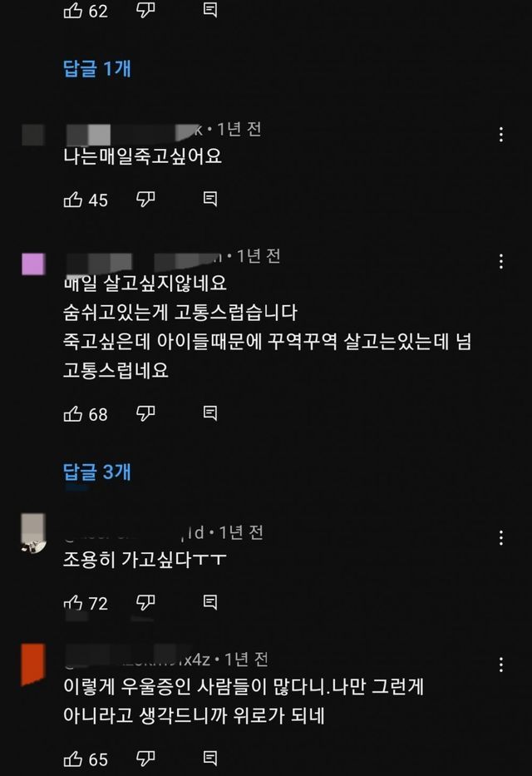Image resolution: width=532 pixels, height=776 pixels.
Task: Dislike the comment '나는매일죽고싶어요'
Action: coord(145,200)
